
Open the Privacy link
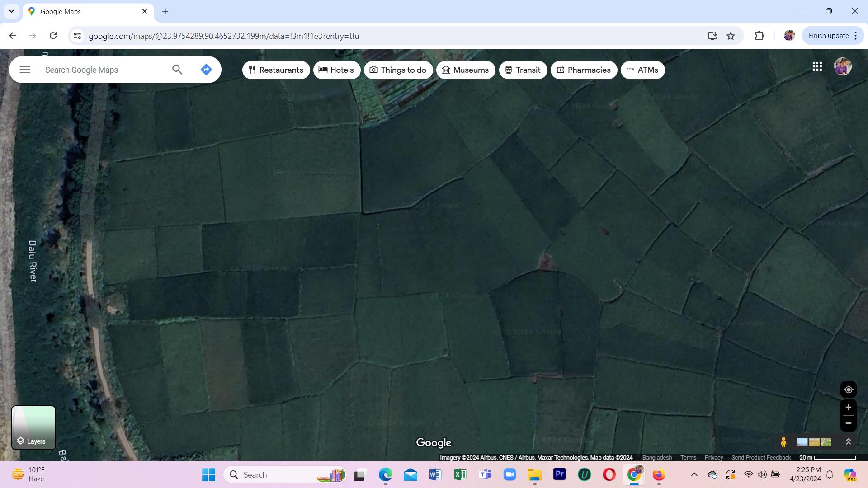coord(713,457)
